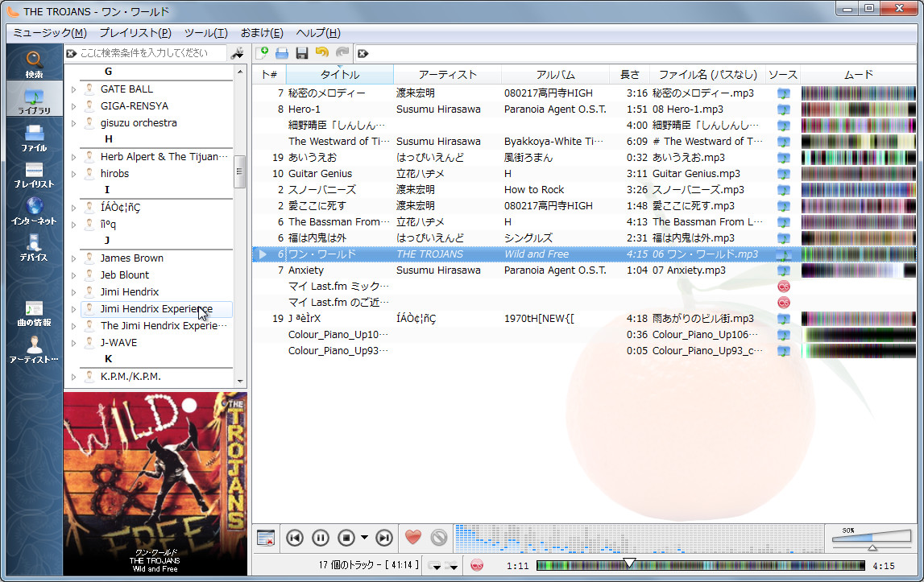Select the K.P.M./K.P.M. artist entry
924x582 pixels.
tap(131, 377)
